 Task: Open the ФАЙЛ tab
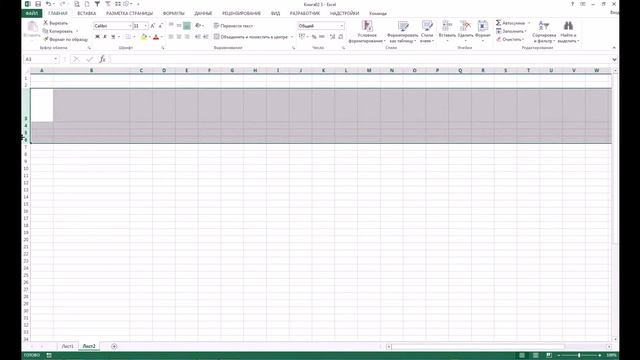(x=32, y=13)
